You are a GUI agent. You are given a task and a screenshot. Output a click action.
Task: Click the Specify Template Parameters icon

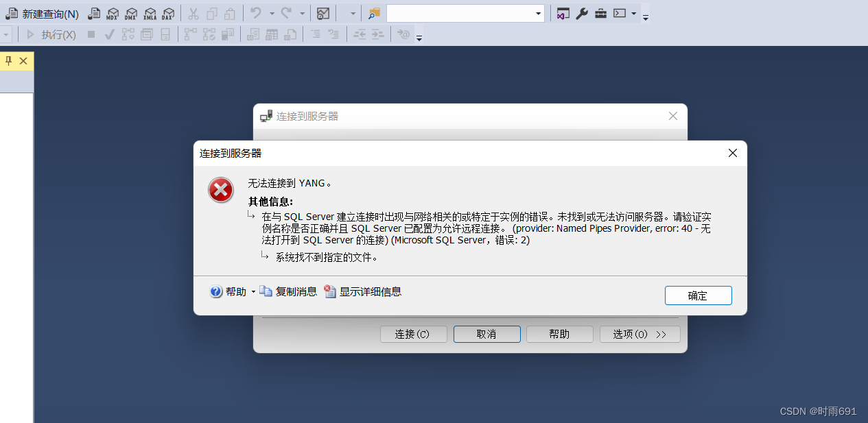click(x=403, y=34)
